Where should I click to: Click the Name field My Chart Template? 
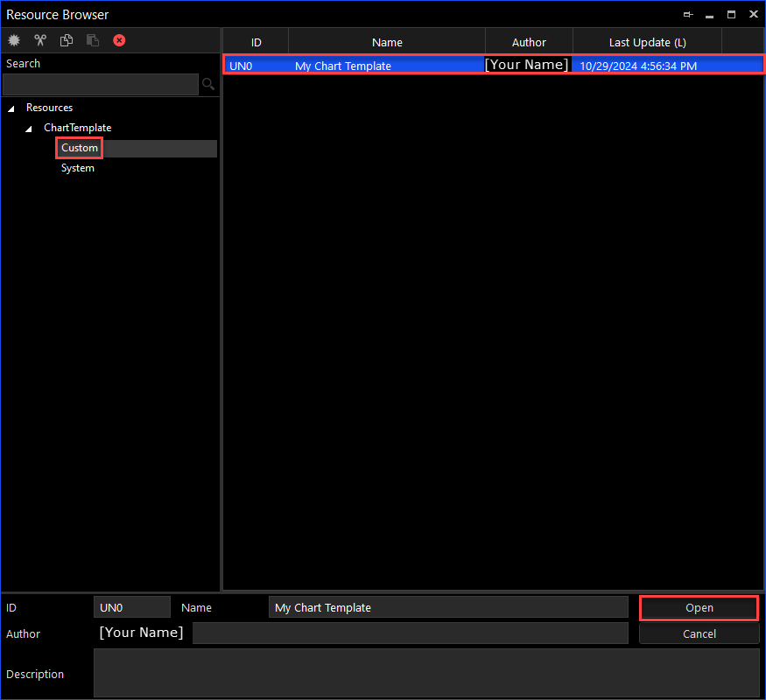tap(448, 607)
